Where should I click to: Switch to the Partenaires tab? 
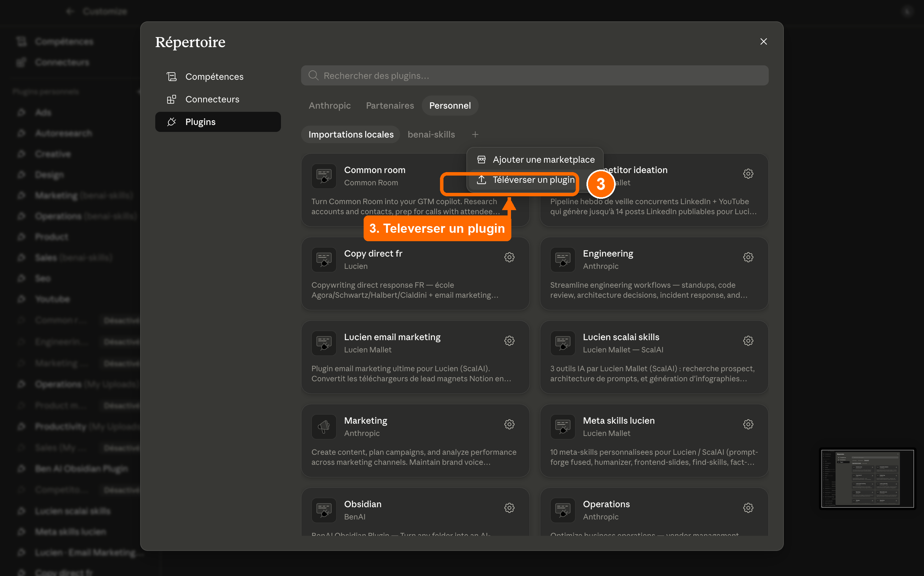[x=390, y=106]
